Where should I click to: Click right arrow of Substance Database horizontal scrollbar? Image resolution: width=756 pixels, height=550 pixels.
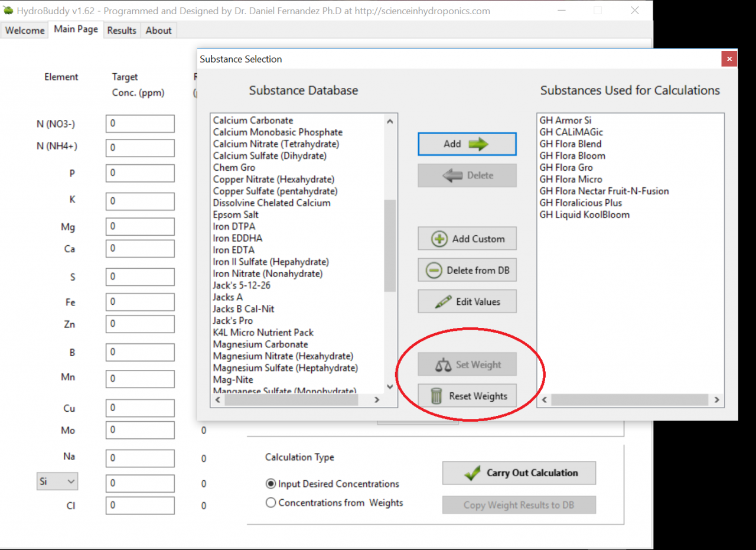tap(377, 400)
